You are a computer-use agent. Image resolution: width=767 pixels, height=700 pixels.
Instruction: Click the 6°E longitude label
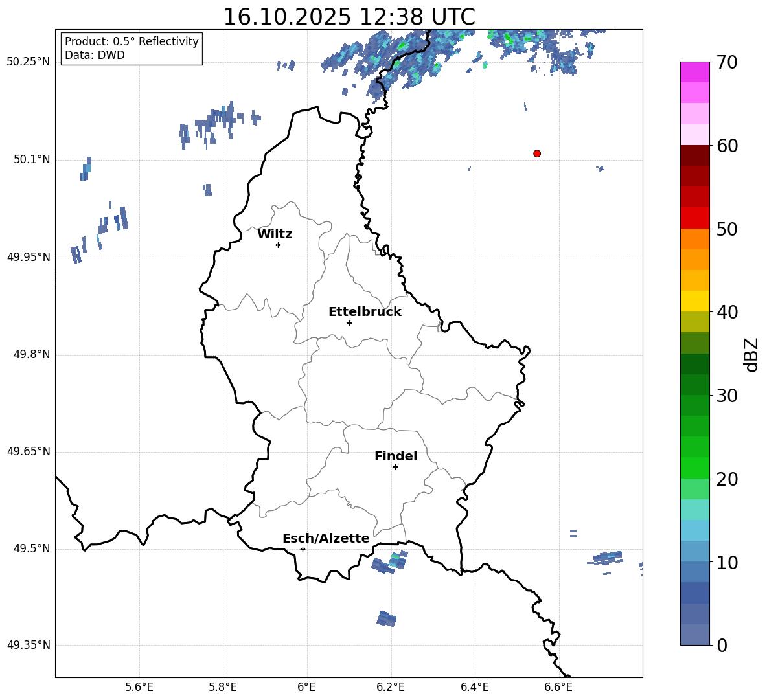pos(306,687)
